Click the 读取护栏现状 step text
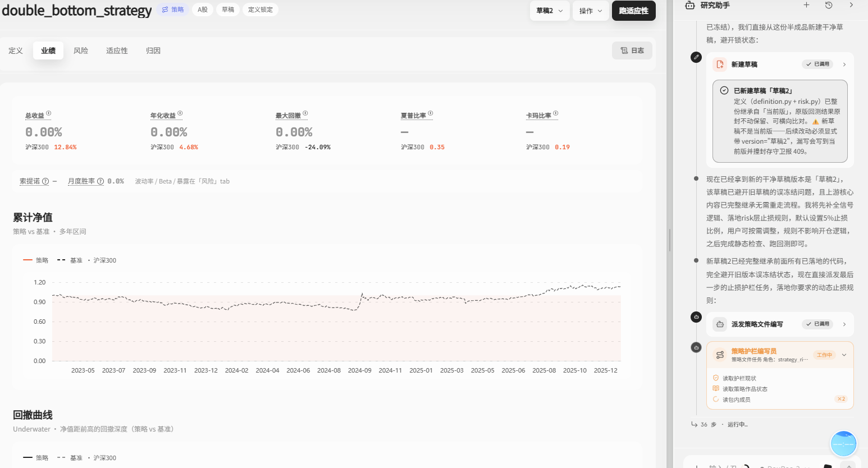Image resolution: width=868 pixels, height=468 pixels. [x=739, y=378]
